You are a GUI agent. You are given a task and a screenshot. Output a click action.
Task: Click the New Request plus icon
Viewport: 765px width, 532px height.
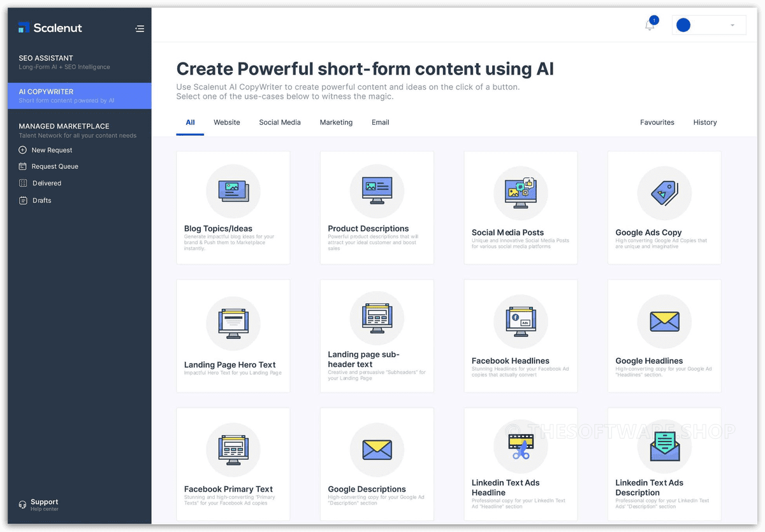[23, 150]
